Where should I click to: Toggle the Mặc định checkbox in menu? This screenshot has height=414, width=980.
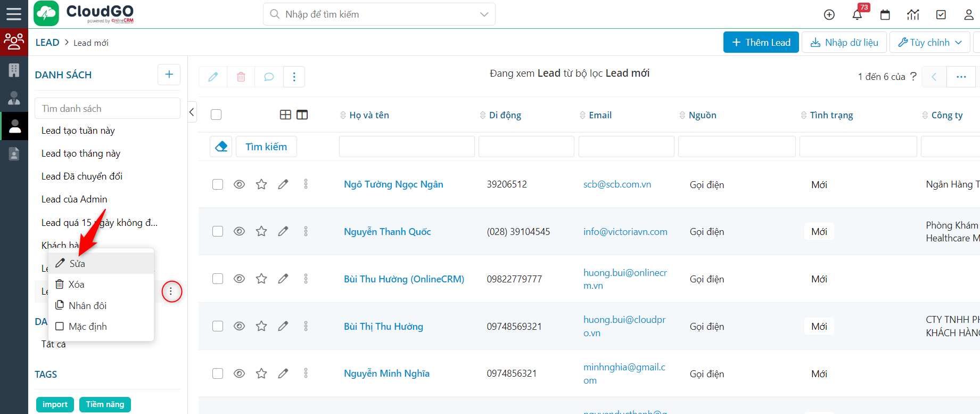[x=60, y=326]
